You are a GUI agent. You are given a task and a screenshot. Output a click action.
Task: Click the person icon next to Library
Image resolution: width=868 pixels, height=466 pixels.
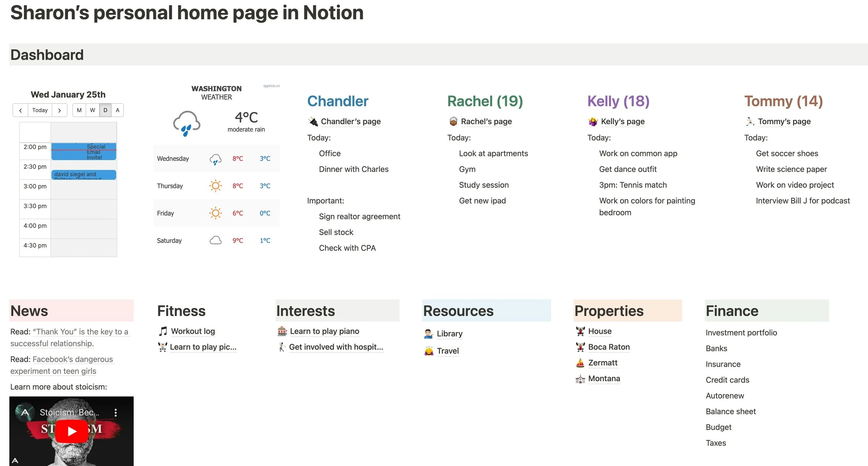click(428, 334)
